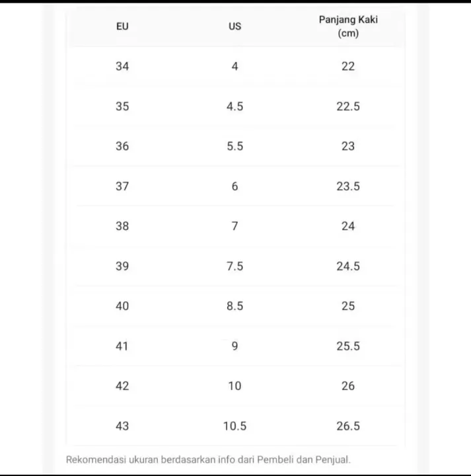The image size is (471, 476).
Task: Select EU size 36 cell
Action: tap(122, 146)
